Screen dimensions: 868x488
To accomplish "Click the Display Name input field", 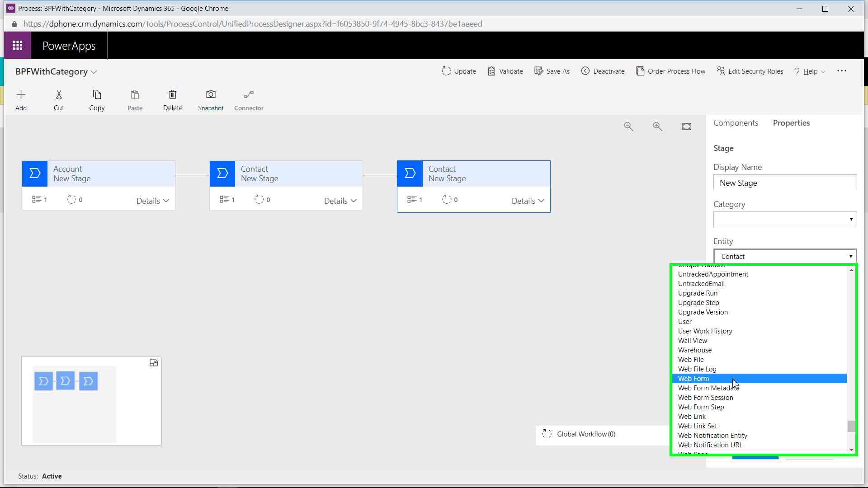I will (785, 183).
